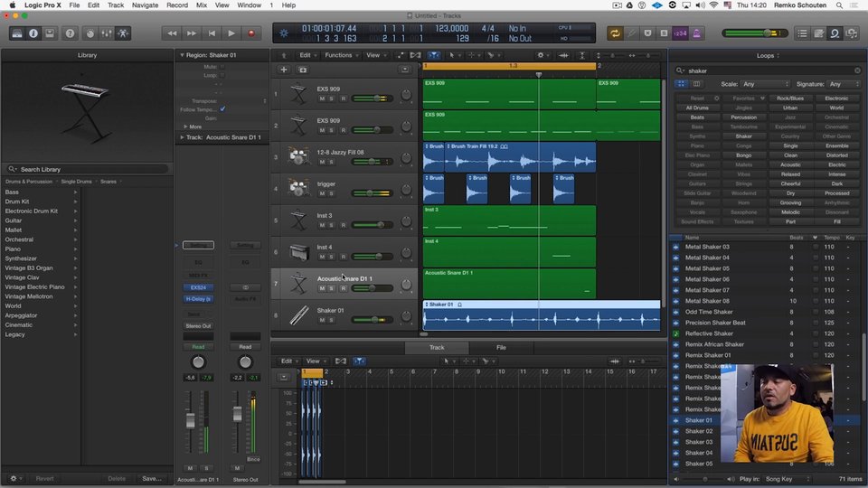The width and height of the screenshot is (868, 488).
Task: Expand the Track: Acoustic Snare D1 1 section
Action: tap(182, 137)
